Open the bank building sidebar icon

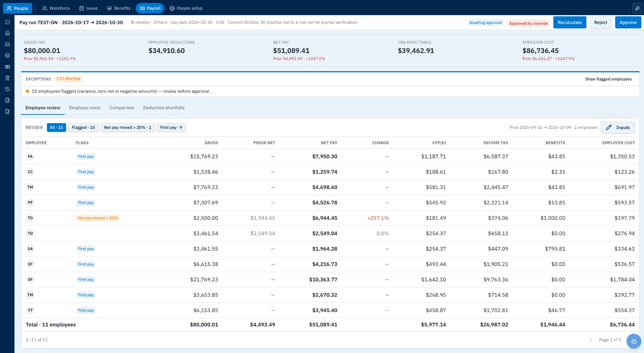(x=7, y=78)
